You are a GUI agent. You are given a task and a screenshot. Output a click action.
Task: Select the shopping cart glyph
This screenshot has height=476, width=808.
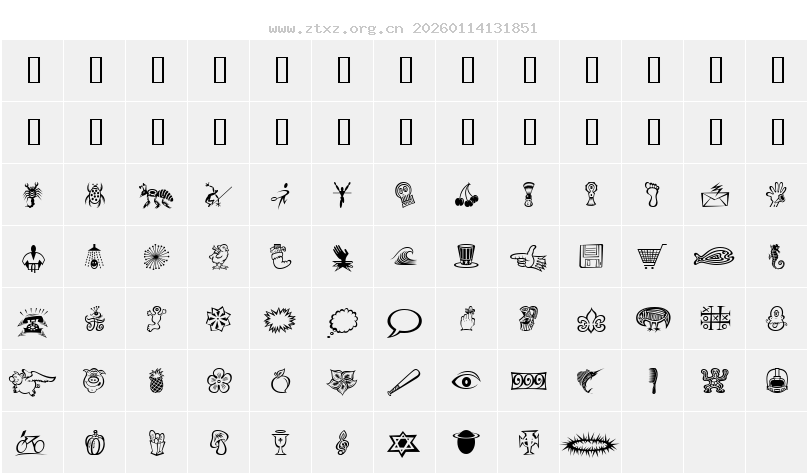[x=652, y=257]
